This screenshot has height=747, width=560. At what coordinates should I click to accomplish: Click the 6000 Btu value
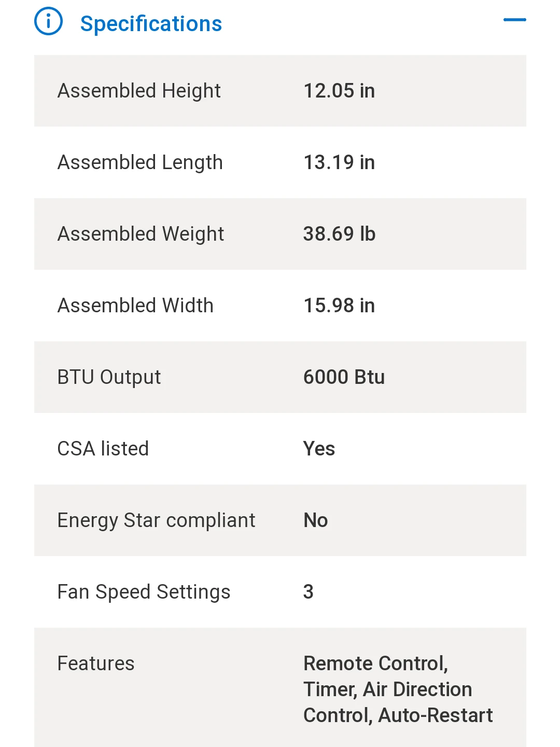(x=344, y=377)
